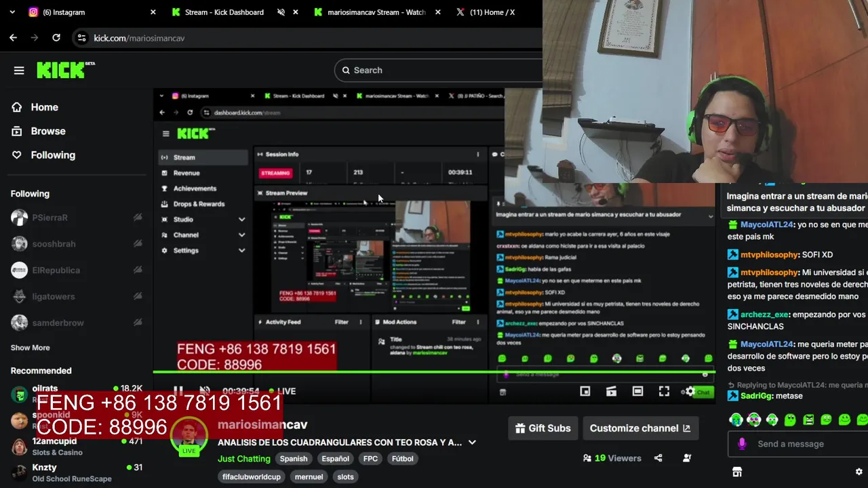Click the mernuel tag

(x=309, y=476)
